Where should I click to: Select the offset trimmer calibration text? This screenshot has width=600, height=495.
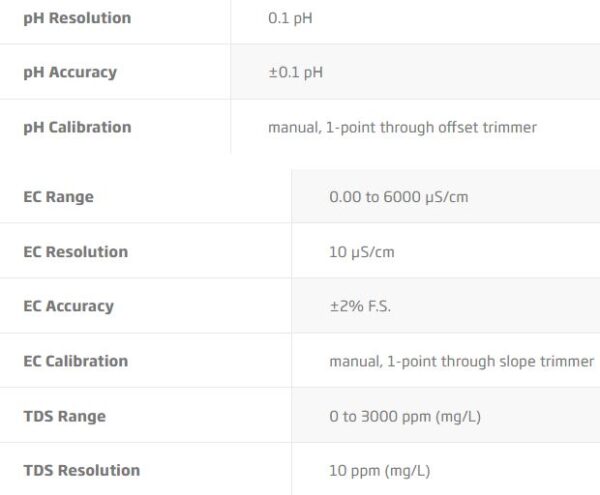point(402,127)
